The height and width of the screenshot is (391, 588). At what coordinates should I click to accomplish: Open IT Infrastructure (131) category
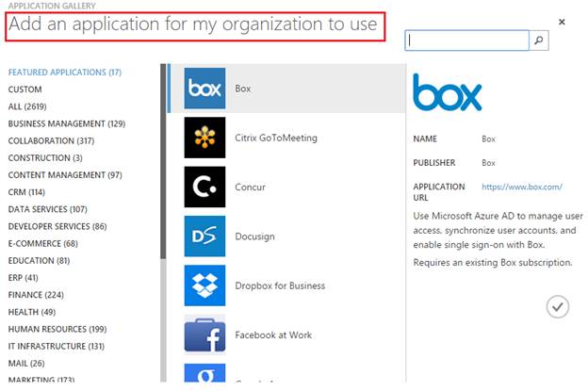pos(57,346)
